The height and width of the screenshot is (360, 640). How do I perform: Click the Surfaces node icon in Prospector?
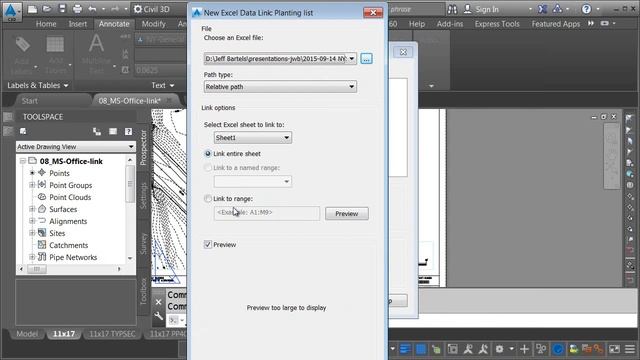[x=42, y=209]
